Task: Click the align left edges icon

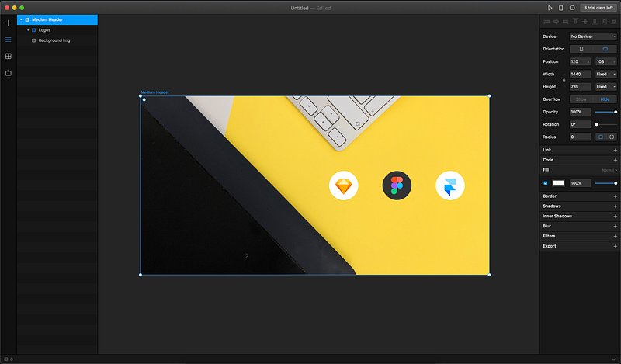Action: (547, 22)
